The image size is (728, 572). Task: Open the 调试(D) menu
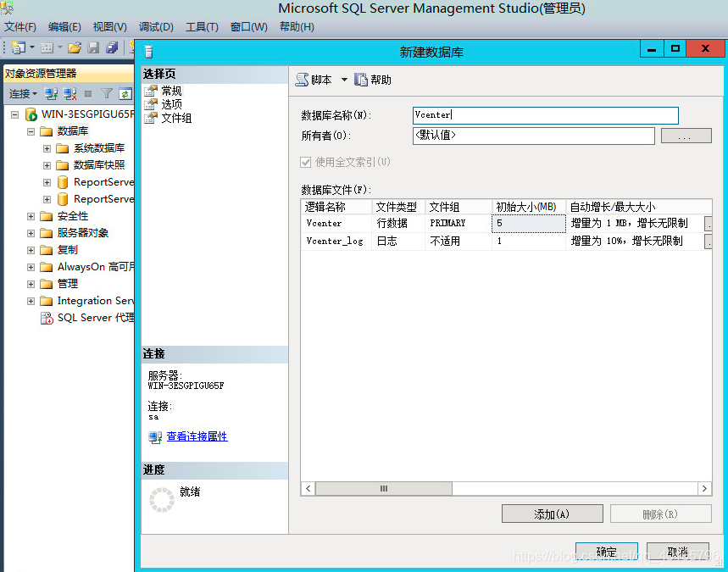tap(156, 27)
